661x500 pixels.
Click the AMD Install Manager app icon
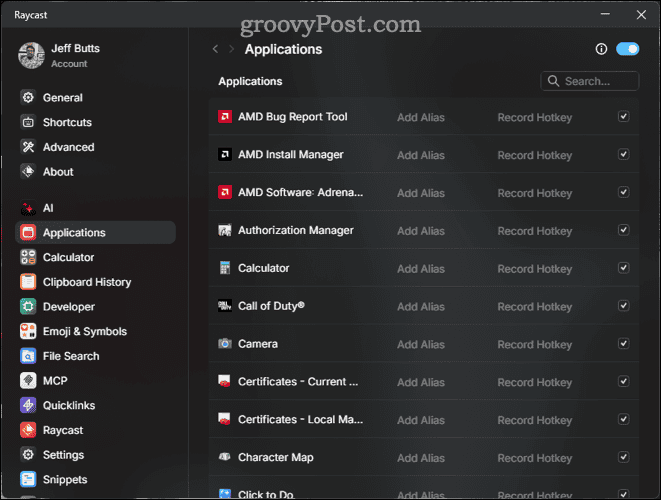(x=225, y=154)
